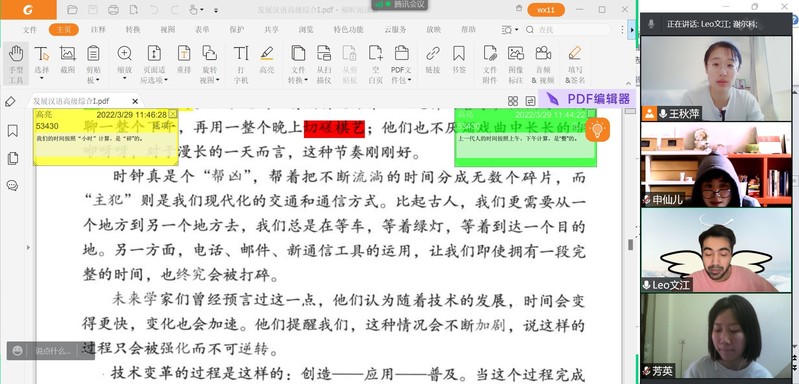Open the pages panel in left sidebar
Screen dimensions: 799x384
click(x=13, y=158)
